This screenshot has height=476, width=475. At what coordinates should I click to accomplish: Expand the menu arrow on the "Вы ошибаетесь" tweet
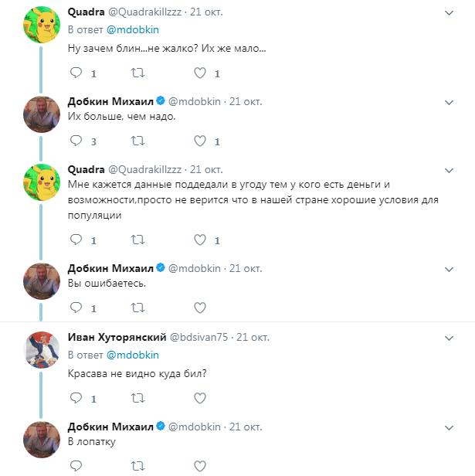click(450, 268)
